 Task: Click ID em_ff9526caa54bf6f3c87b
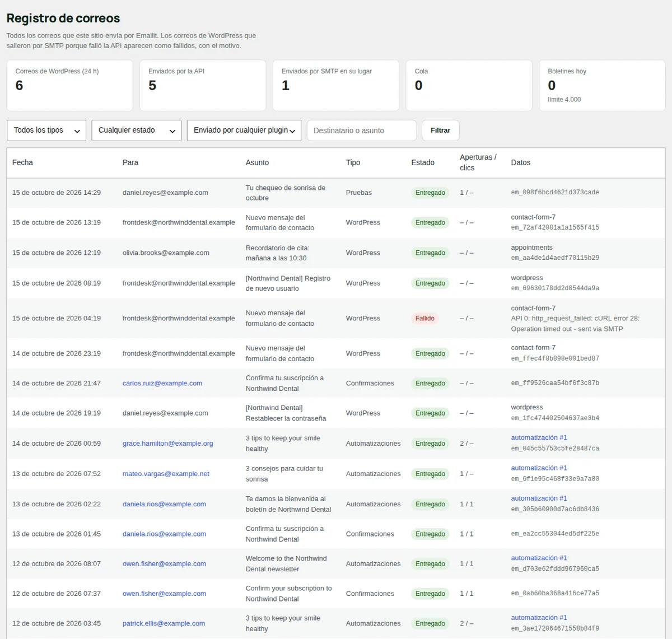tap(555, 383)
